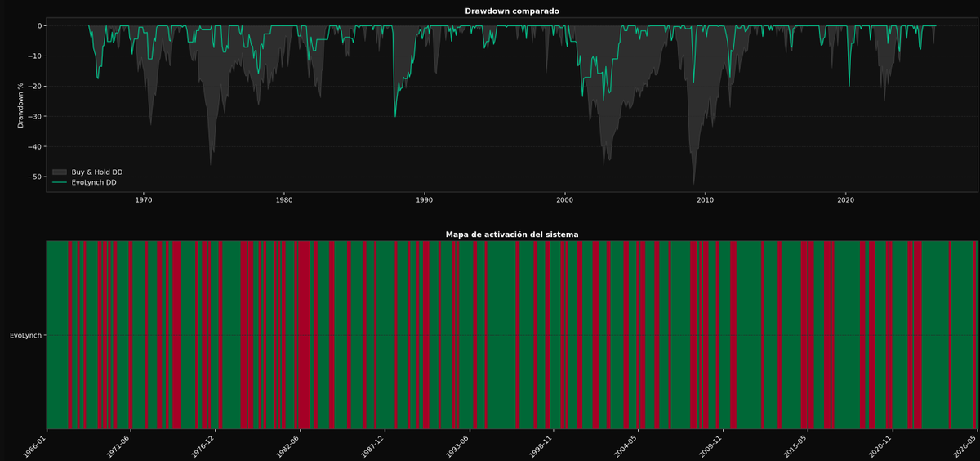Click the −10 y-axis tick label
Screen dimensions: 980x461
(35, 56)
